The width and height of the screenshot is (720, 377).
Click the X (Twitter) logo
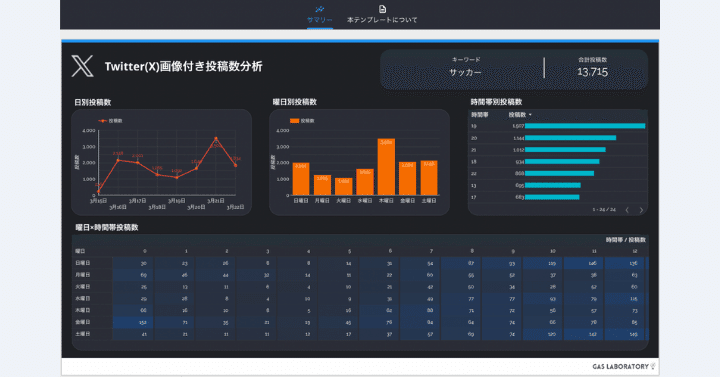[83, 66]
